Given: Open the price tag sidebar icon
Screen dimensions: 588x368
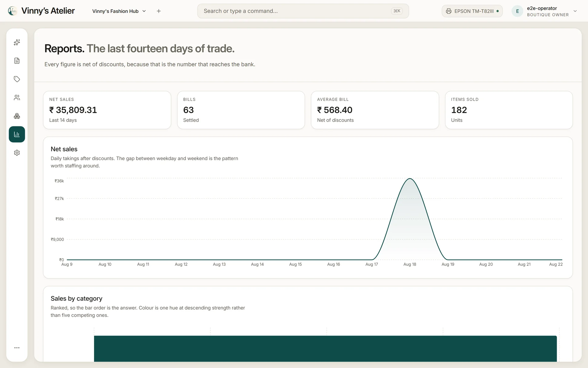Looking at the screenshot, I should [17, 79].
